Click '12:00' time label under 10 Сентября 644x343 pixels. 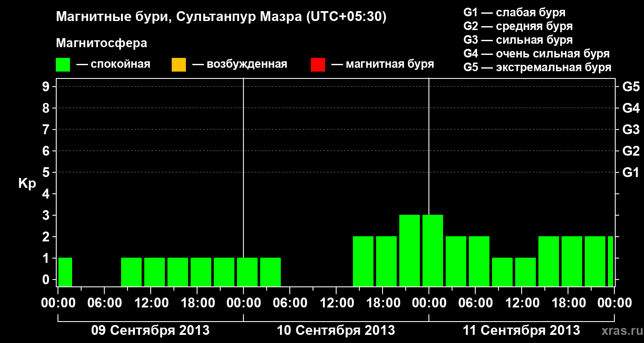coord(336,303)
